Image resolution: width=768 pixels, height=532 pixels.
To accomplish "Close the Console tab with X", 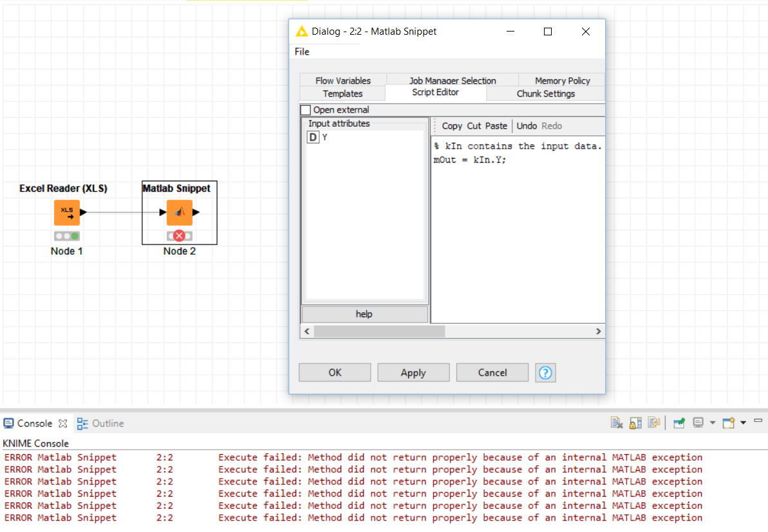I will pos(62,423).
